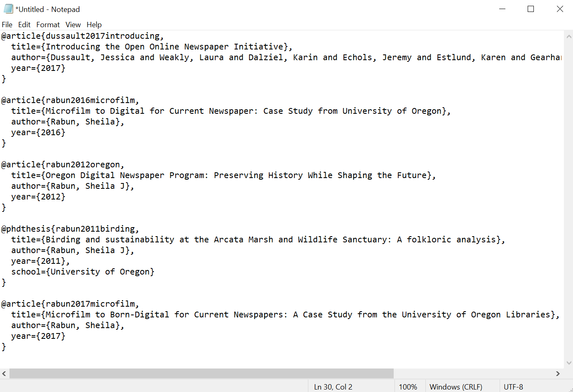Minimize the Notepad window
The width and height of the screenshot is (573, 392).
tap(503, 9)
